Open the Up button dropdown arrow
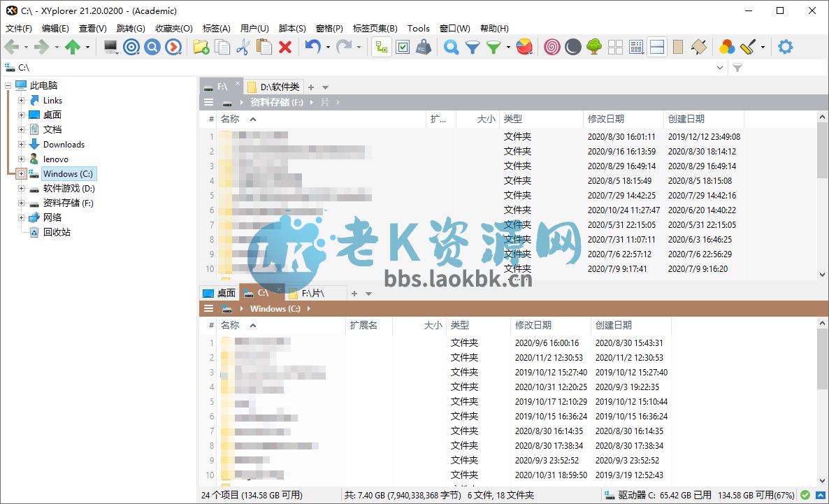829x504 pixels. point(88,47)
